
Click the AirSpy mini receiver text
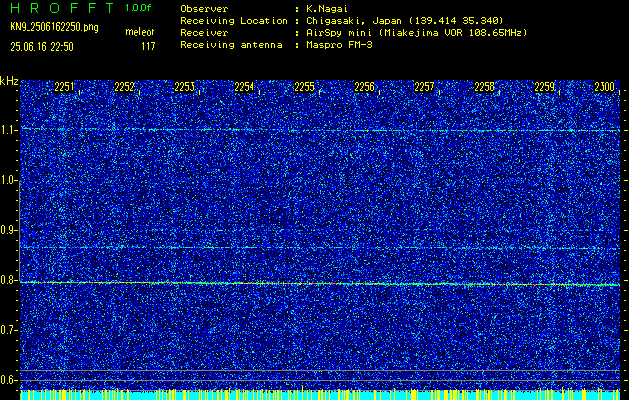click(416, 33)
